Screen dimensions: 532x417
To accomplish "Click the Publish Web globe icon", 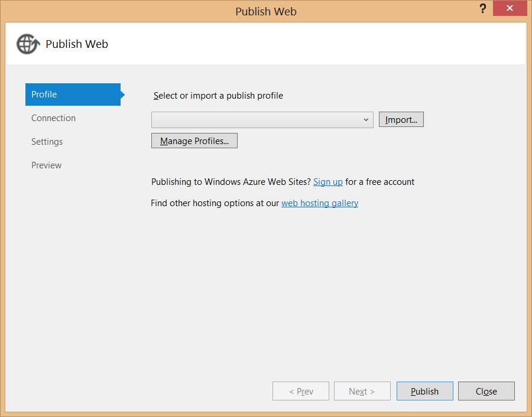I will (x=28, y=44).
